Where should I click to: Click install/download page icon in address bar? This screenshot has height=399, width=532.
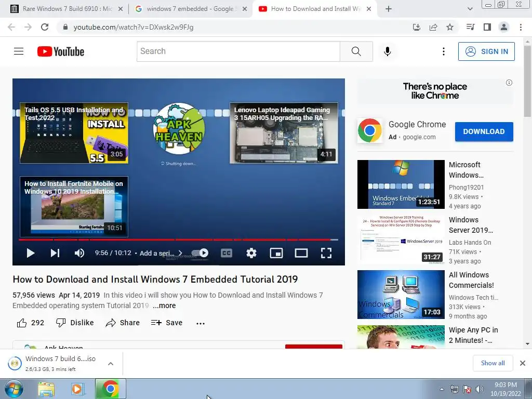417,27
